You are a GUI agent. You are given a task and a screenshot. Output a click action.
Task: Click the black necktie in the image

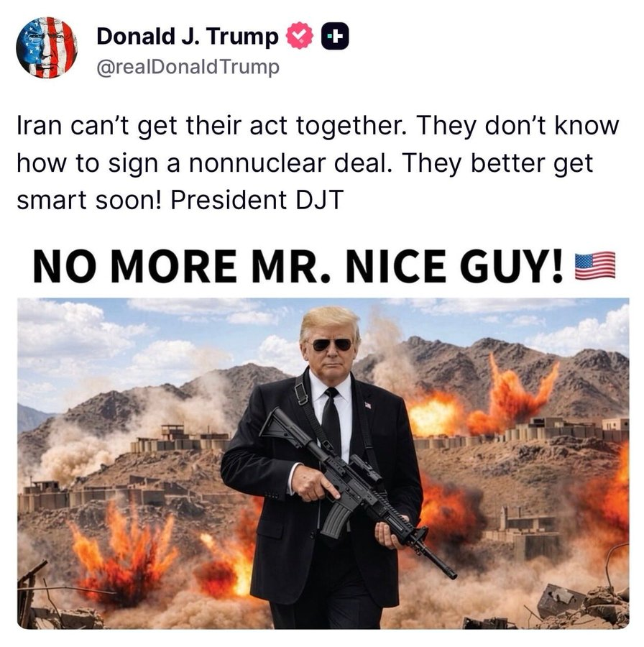331,420
